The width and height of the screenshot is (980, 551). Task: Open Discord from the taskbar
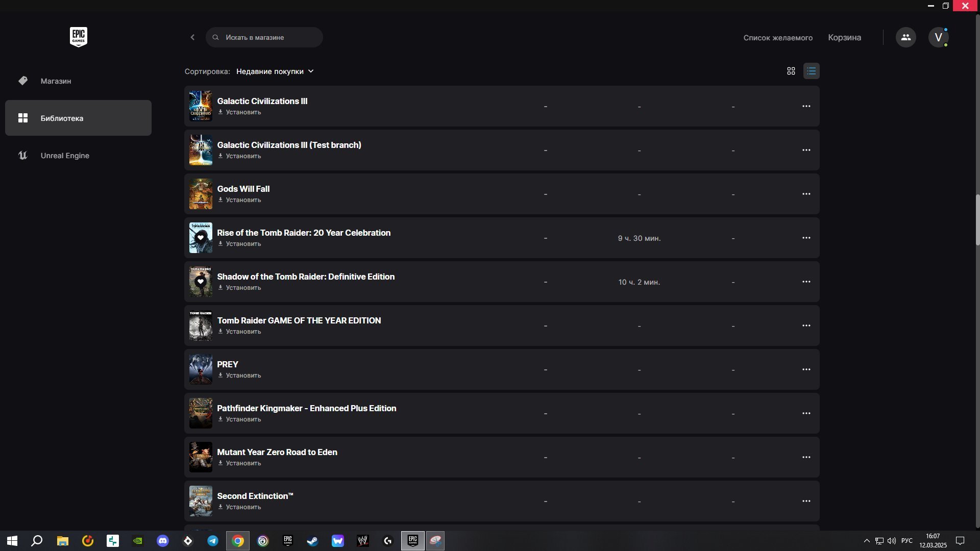[x=162, y=541]
